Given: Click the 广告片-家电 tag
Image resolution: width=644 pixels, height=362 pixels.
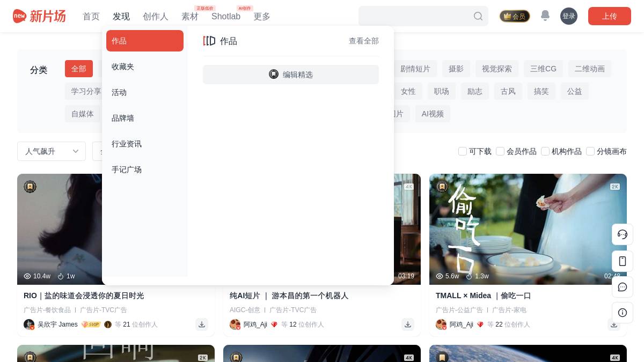Looking at the screenshot, I should pyautogui.click(x=509, y=310).
